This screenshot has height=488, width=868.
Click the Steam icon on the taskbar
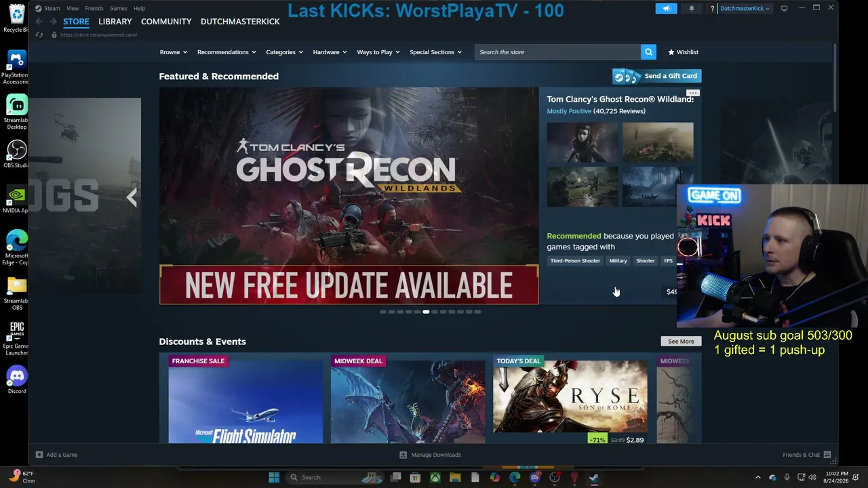tap(593, 477)
